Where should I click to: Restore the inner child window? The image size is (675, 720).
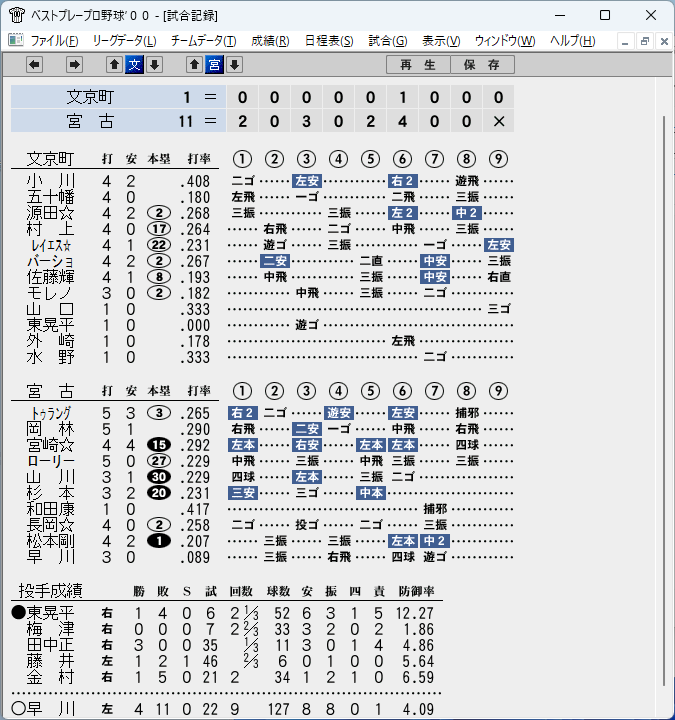pos(645,42)
